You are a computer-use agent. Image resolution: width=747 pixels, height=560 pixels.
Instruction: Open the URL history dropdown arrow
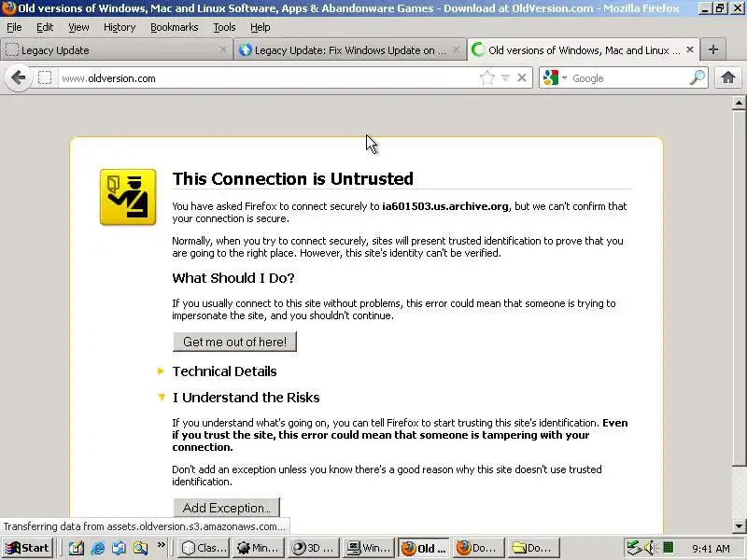506,77
